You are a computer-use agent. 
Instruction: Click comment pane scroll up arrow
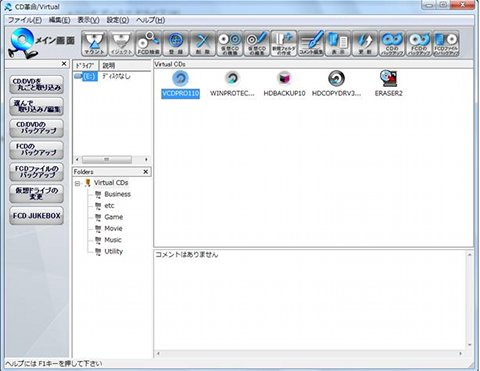[x=470, y=255]
